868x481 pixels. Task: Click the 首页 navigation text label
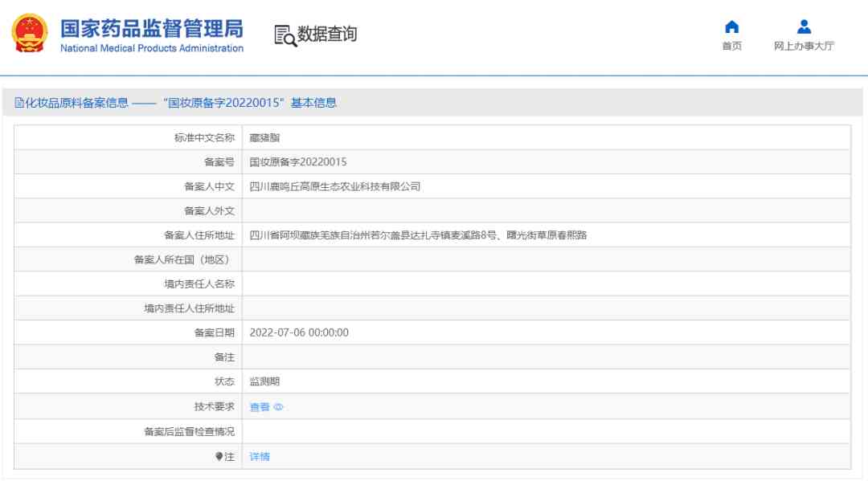731,45
